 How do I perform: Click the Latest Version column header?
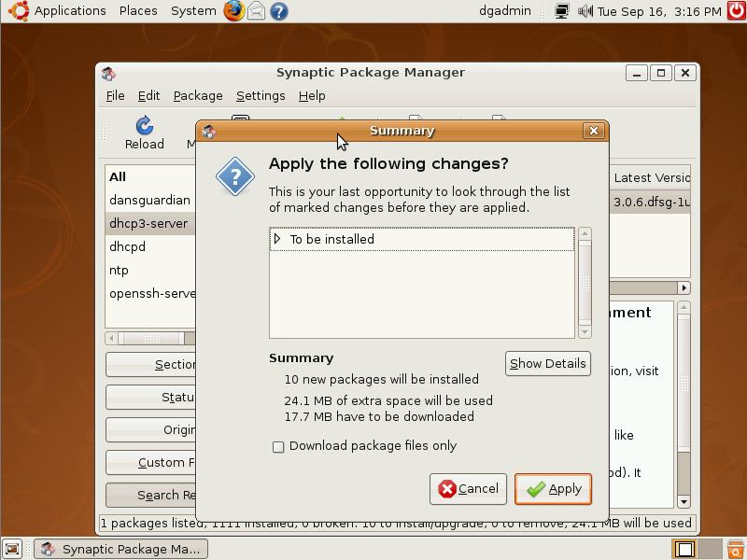650,177
